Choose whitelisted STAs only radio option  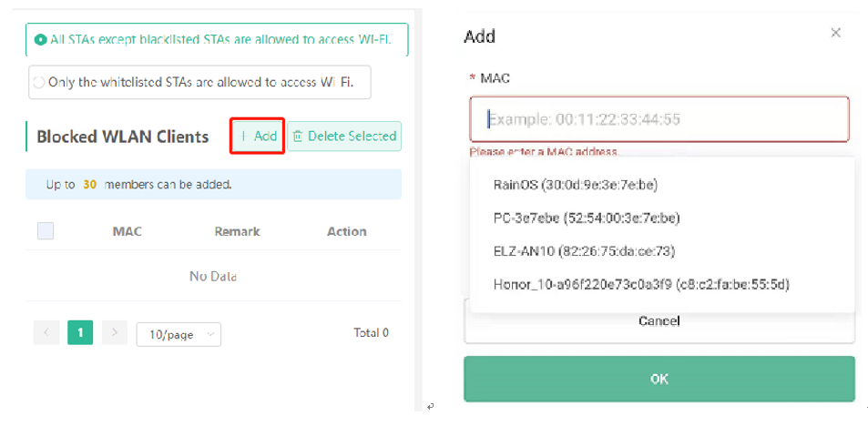pos(39,83)
